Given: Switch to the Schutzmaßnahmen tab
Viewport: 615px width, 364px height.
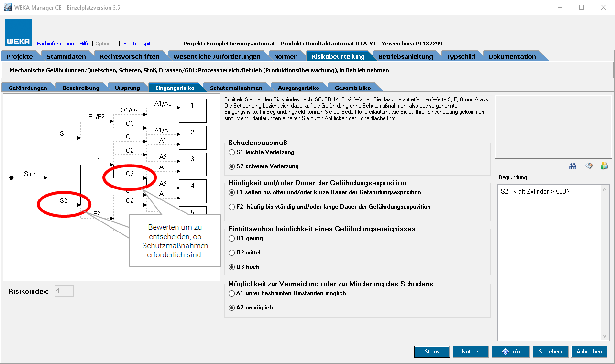Looking at the screenshot, I should coord(236,88).
